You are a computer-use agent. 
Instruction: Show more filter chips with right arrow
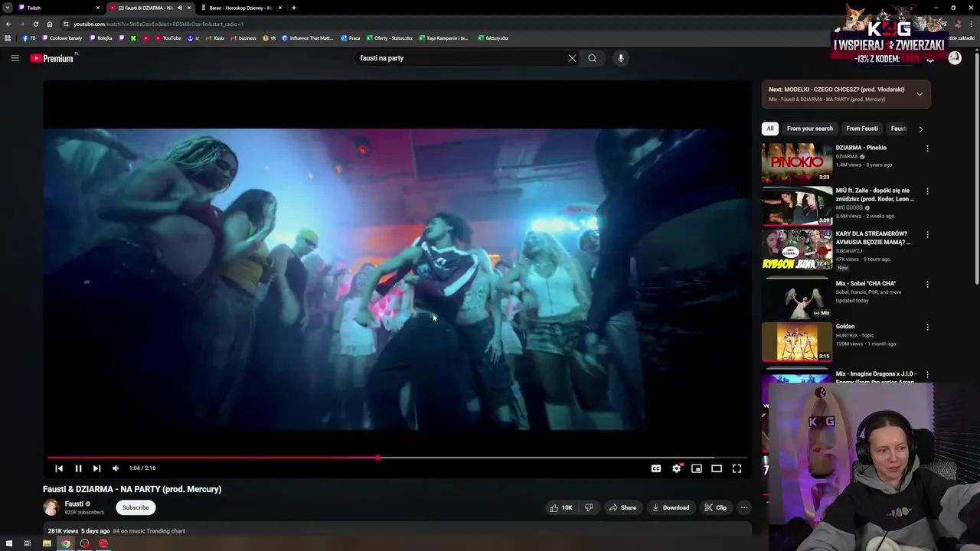click(x=920, y=129)
